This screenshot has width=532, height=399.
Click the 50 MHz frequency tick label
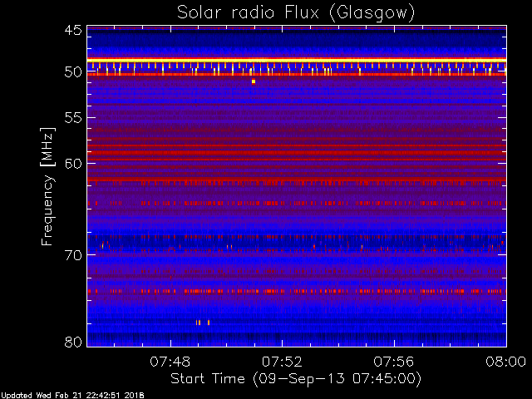(73, 72)
